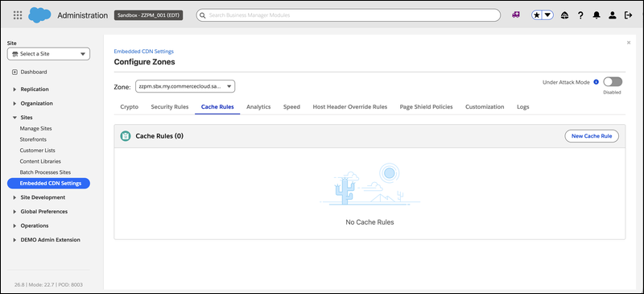Switch to the Crypto tab
Viewport: 644px width, 294px height.
130,107
